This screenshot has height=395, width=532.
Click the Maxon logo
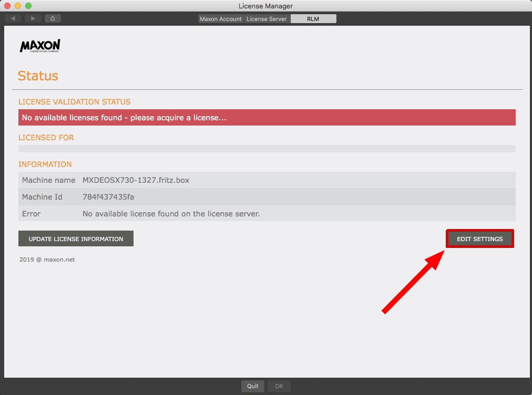click(x=40, y=46)
